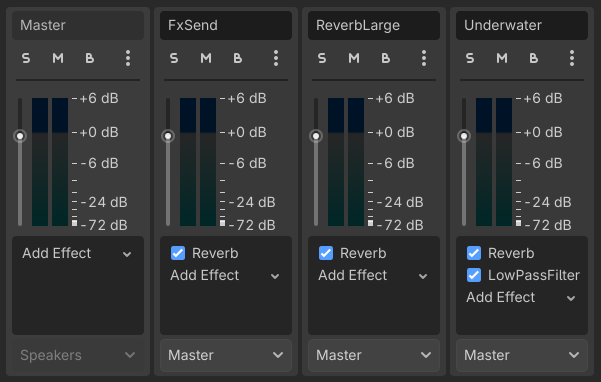Solo the ReverbLarge bus
601x382 pixels.
322,58
